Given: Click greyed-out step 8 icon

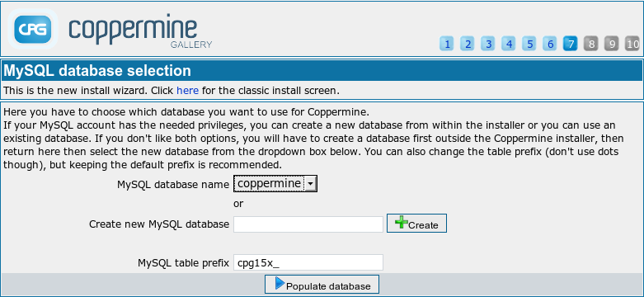Looking at the screenshot, I should [x=591, y=43].
